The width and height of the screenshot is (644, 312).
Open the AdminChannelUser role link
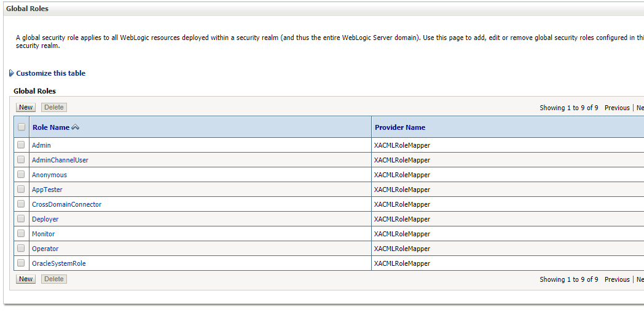tap(60, 160)
